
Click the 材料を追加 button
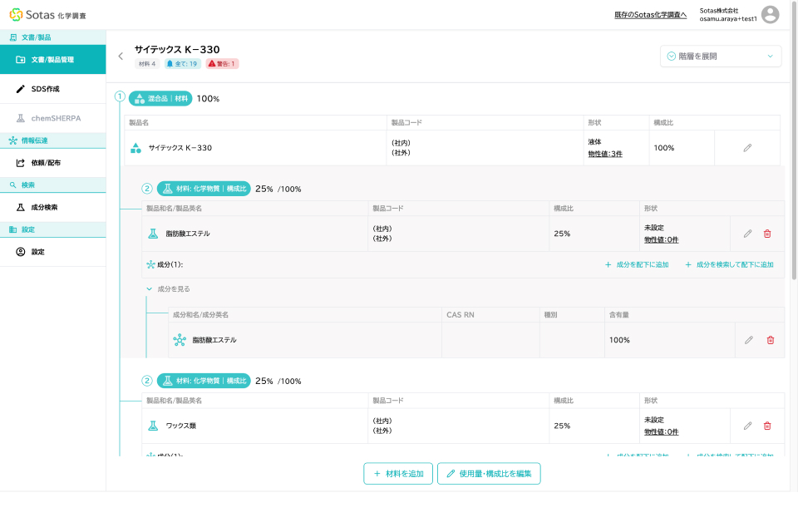398,474
